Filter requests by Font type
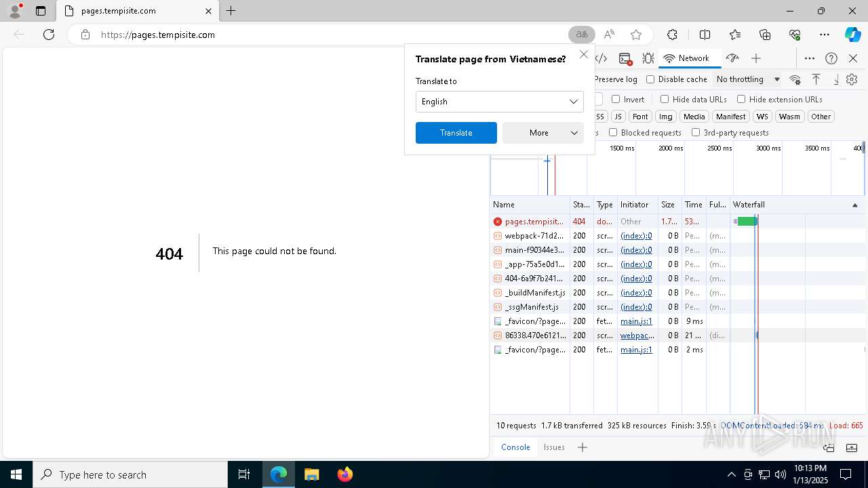Viewport: 868px width, 488px height. (640, 117)
